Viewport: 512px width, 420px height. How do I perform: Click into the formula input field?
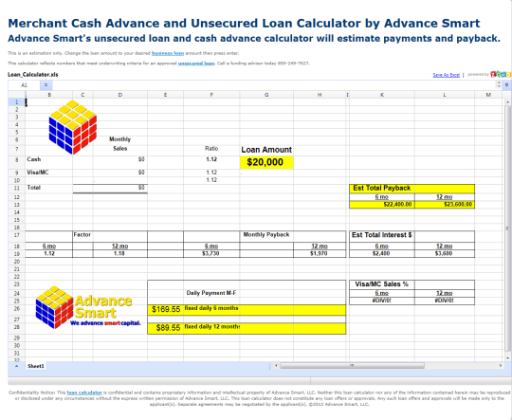click(274, 85)
